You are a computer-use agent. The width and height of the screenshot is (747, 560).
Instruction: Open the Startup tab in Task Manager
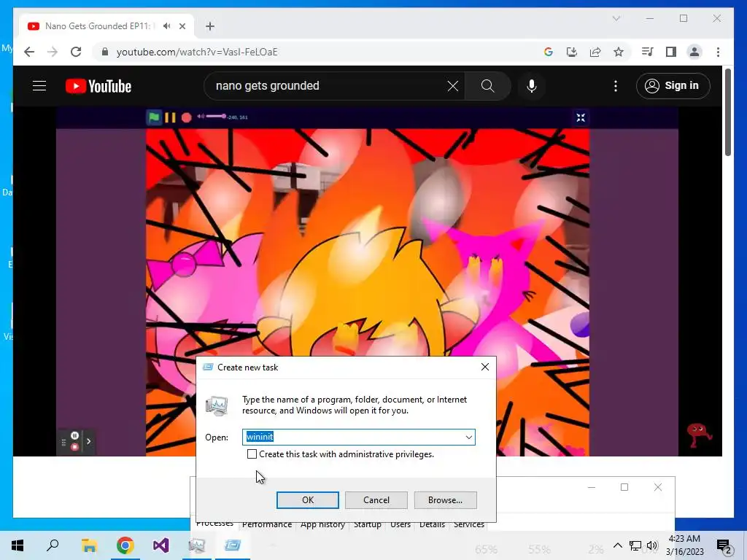click(368, 524)
